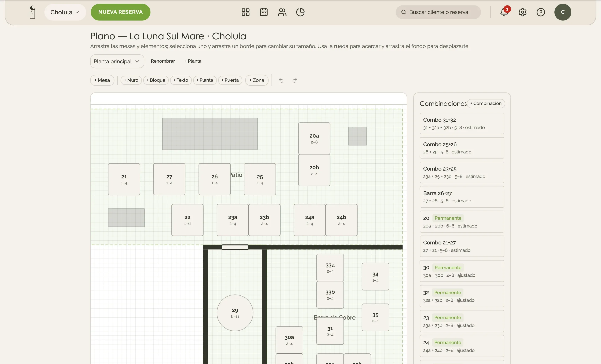Open the help question mark icon
This screenshot has width=601, height=364.
pos(541,12)
